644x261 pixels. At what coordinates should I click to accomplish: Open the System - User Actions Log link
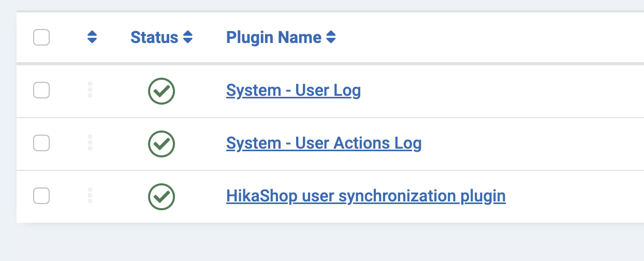324,143
